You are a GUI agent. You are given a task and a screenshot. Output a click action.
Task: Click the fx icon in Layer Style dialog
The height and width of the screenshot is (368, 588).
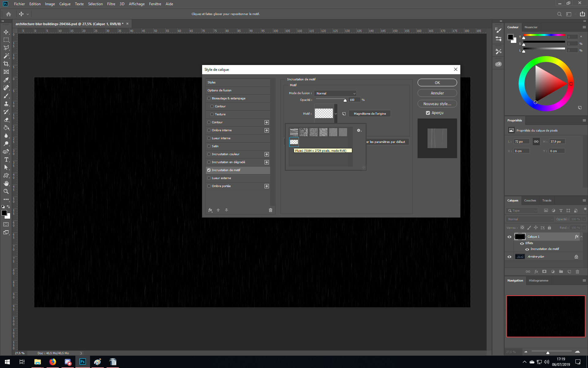(x=210, y=210)
